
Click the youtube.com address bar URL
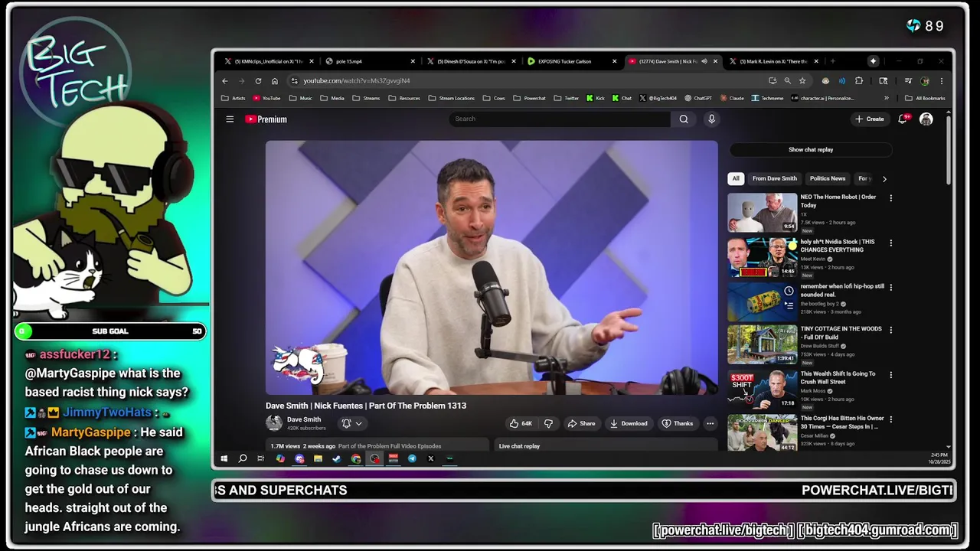point(357,80)
